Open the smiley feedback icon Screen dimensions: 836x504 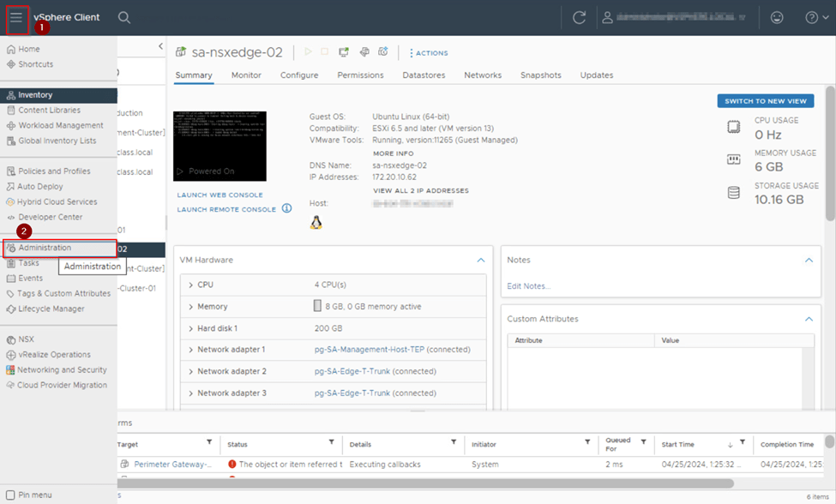pyautogui.click(x=777, y=17)
